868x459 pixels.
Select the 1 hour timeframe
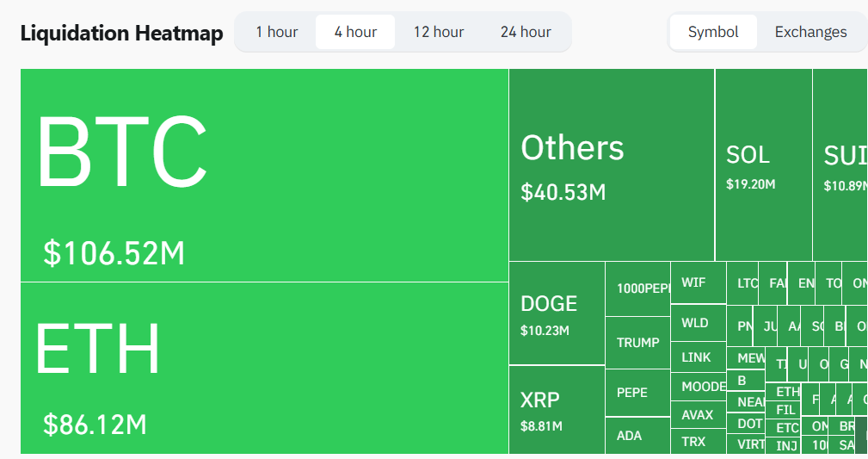[x=276, y=32]
